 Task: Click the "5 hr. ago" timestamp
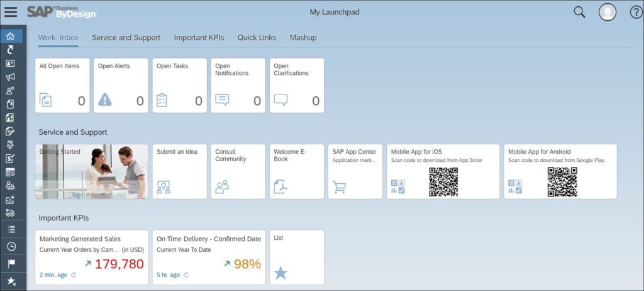click(169, 275)
